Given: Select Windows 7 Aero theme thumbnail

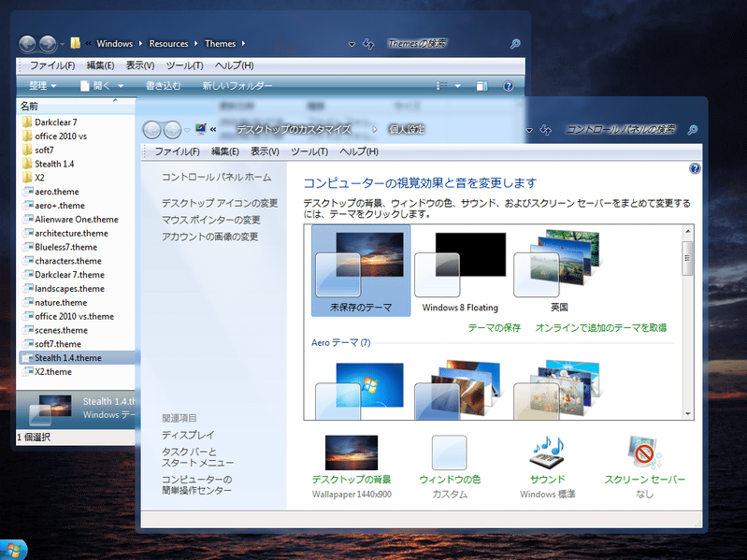Looking at the screenshot, I should [x=361, y=392].
